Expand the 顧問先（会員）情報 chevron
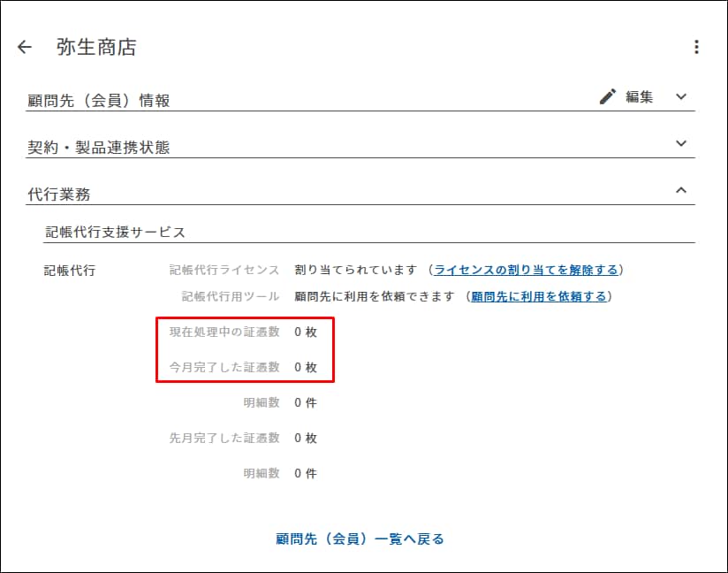The height and width of the screenshot is (573, 728). pos(680,97)
